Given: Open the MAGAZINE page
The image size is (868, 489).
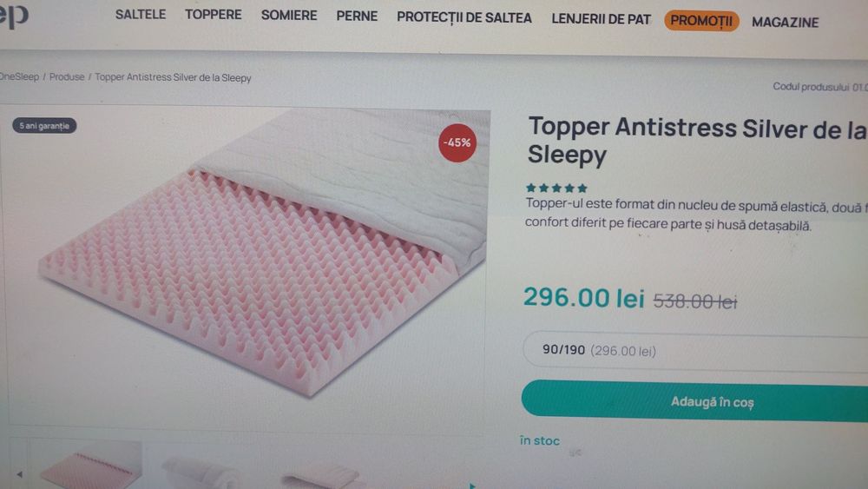Looking at the screenshot, I should [785, 23].
